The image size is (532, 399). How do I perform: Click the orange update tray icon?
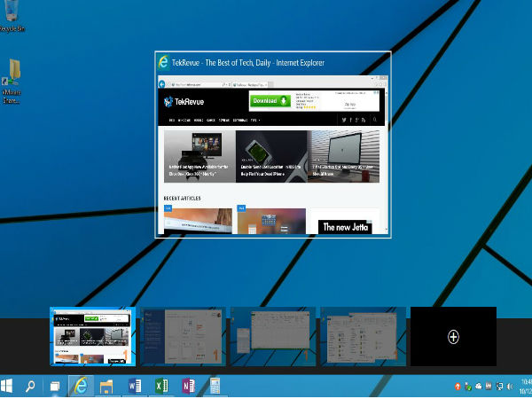tap(458, 387)
